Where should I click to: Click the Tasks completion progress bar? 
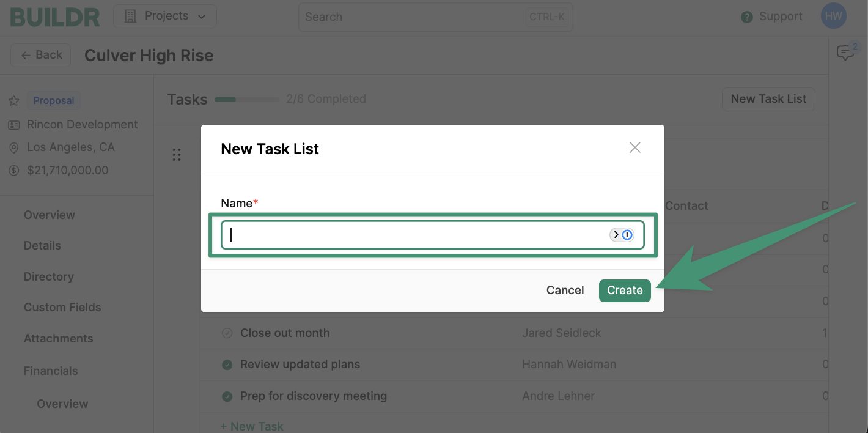pyautogui.click(x=247, y=99)
